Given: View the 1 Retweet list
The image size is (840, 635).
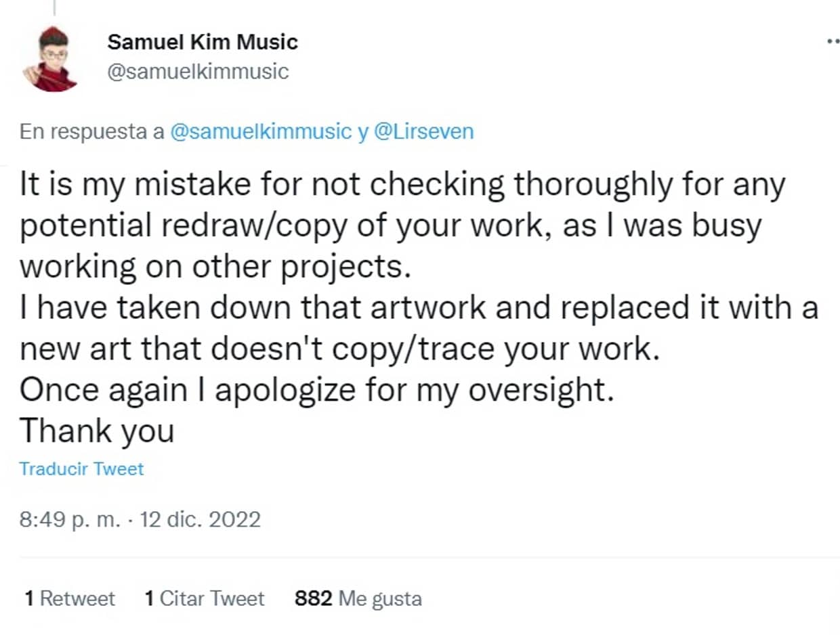Looking at the screenshot, I should pyautogui.click(x=70, y=598).
